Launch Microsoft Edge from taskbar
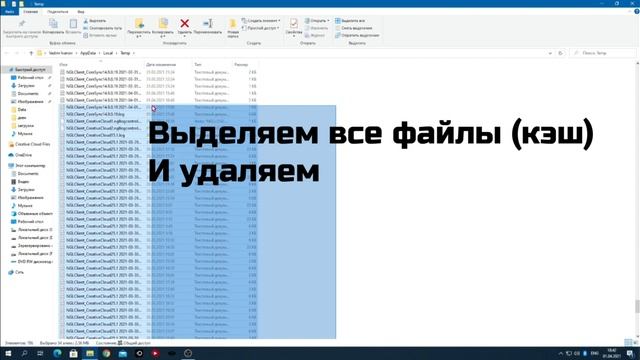Screen dimensions: 640x360 click(x=57, y=353)
